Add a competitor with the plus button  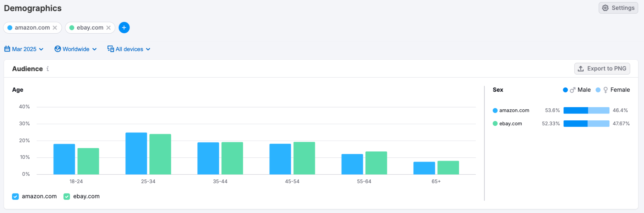[124, 28]
